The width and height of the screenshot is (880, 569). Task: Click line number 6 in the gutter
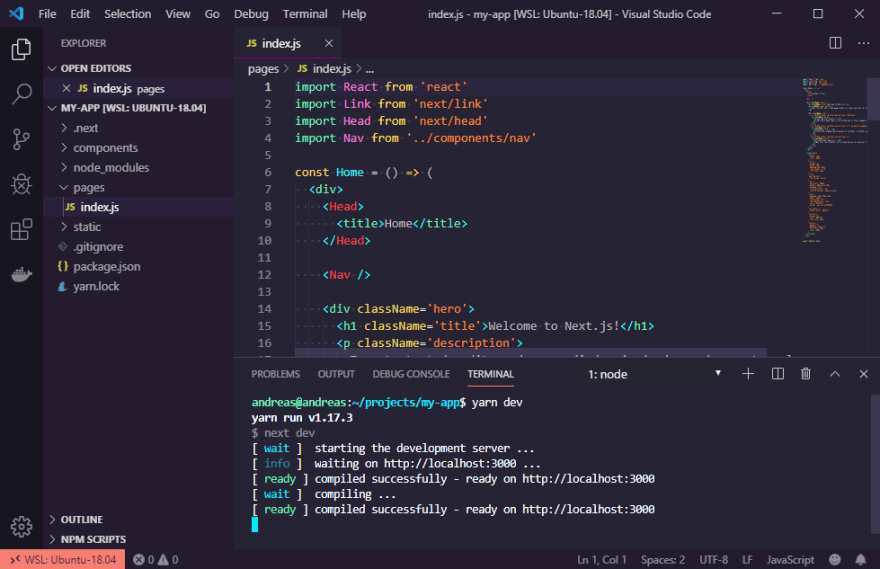268,172
